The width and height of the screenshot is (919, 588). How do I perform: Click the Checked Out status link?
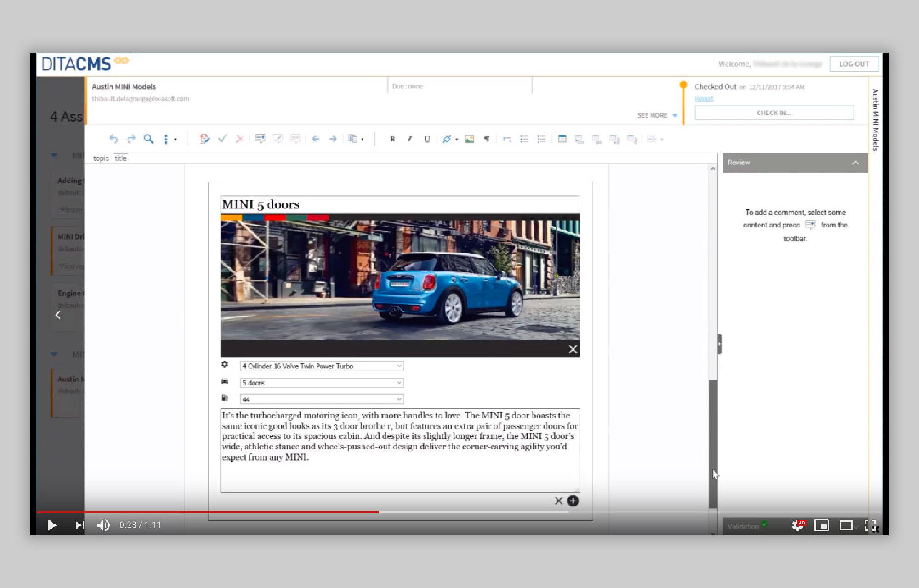(715, 86)
